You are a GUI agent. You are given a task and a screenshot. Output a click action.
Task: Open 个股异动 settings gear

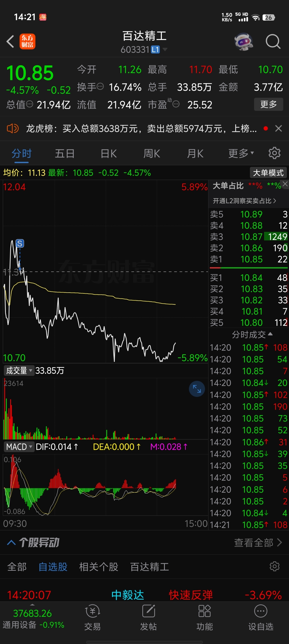275,566
